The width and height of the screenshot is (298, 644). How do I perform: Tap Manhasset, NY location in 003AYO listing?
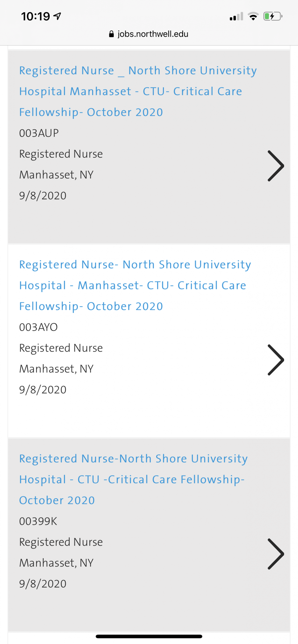[x=56, y=369]
